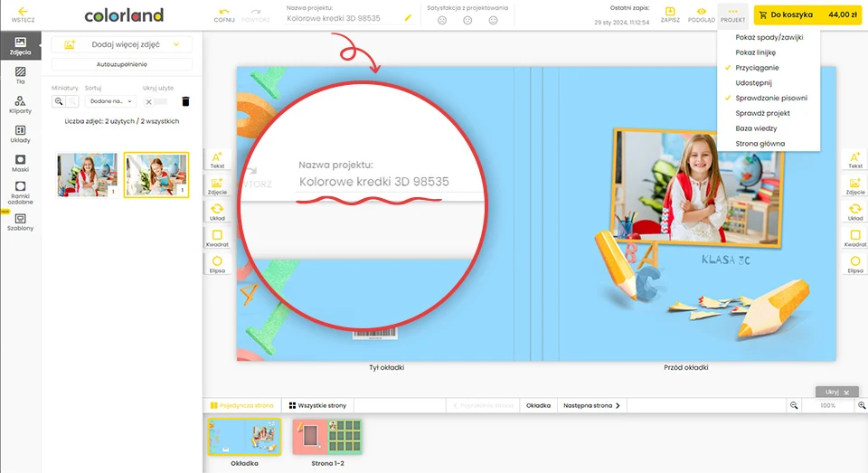Switch to Wszystkie strony view
The height and width of the screenshot is (473, 868).
point(317,405)
